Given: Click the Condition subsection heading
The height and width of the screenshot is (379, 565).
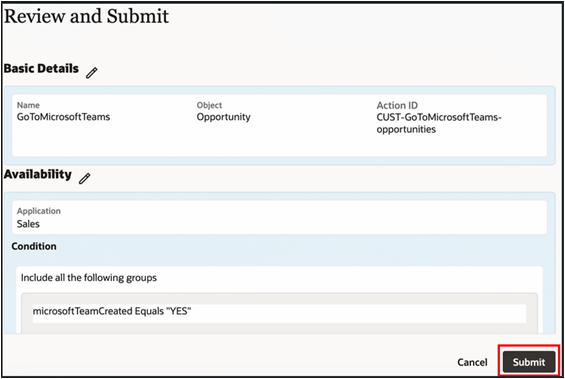Looking at the screenshot, I should coord(34,246).
